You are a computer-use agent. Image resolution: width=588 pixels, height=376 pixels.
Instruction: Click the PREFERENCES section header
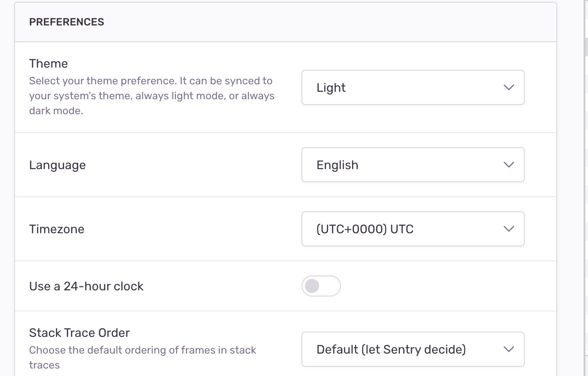(x=66, y=22)
